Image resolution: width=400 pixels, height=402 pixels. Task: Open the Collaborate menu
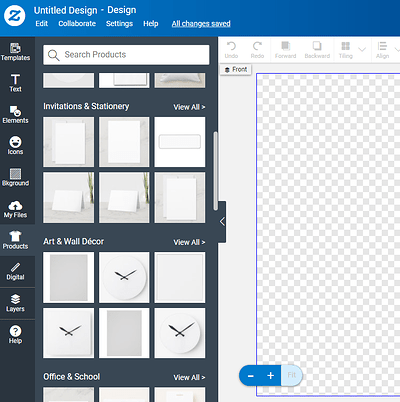pyautogui.click(x=77, y=24)
